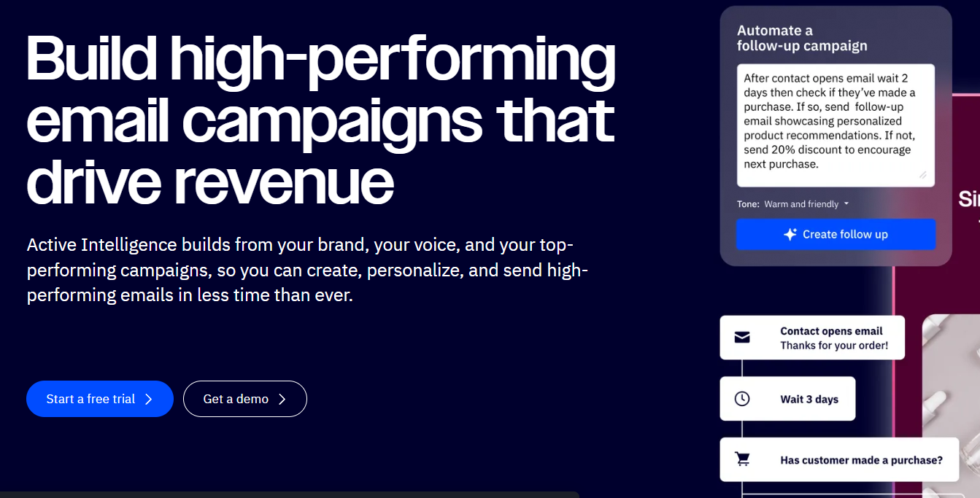
Task: Click the Tone label
Action: point(748,204)
